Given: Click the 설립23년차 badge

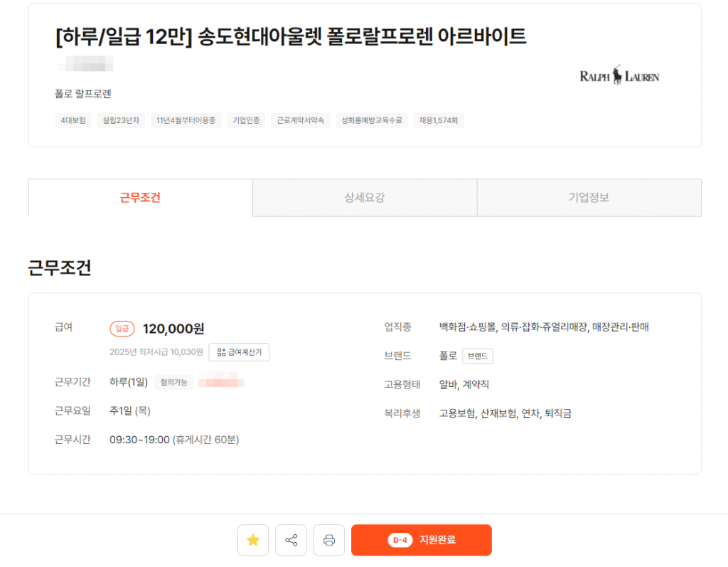Looking at the screenshot, I should pos(121,120).
